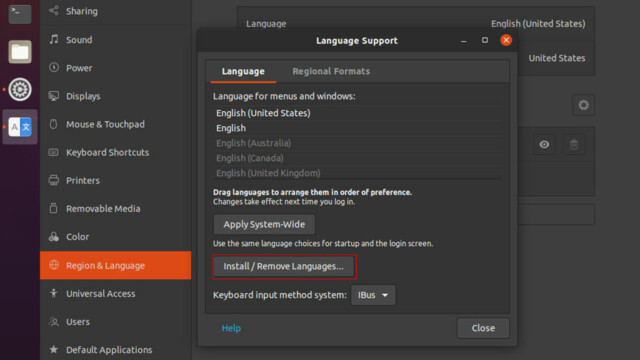
Task: Switch to the Regional Formats tab
Action: [x=331, y=71]
